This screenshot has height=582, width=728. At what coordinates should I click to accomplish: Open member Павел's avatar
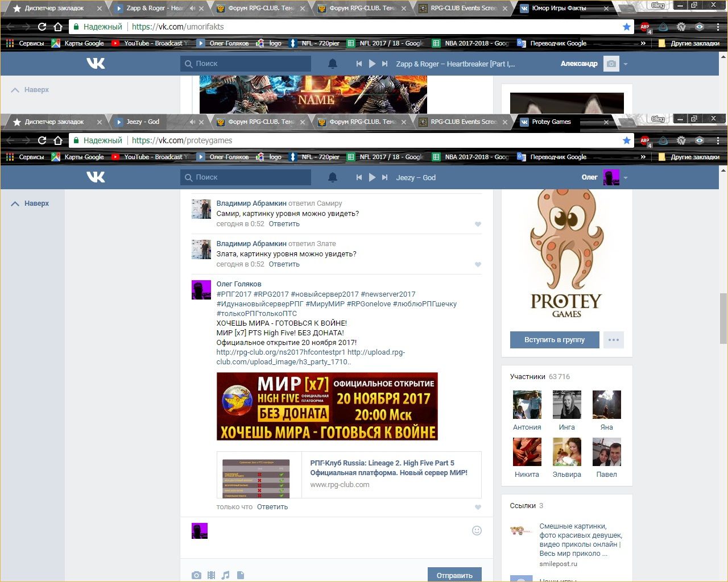click(x=606, y=452)
